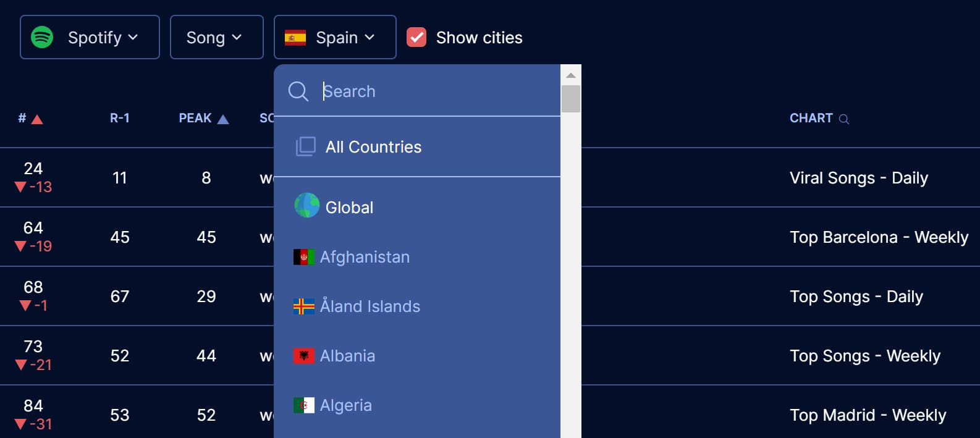980x438 pixels.
Task: Choose Albania in the country list
Action: point(417,356)
